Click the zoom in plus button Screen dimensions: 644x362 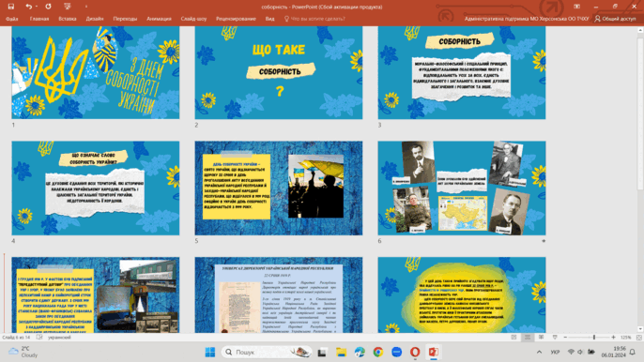pos(614,338)
